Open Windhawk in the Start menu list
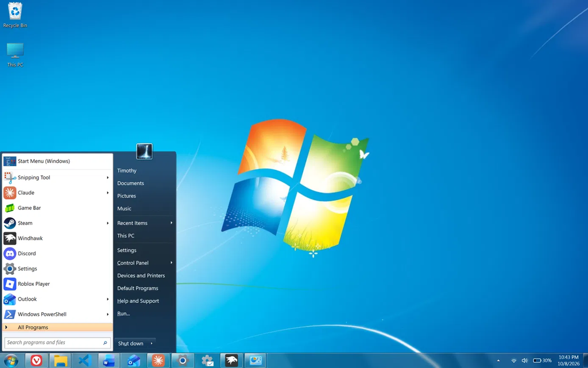Image resolution: width=588 pixels, height=368 pixels. [57, 238]
